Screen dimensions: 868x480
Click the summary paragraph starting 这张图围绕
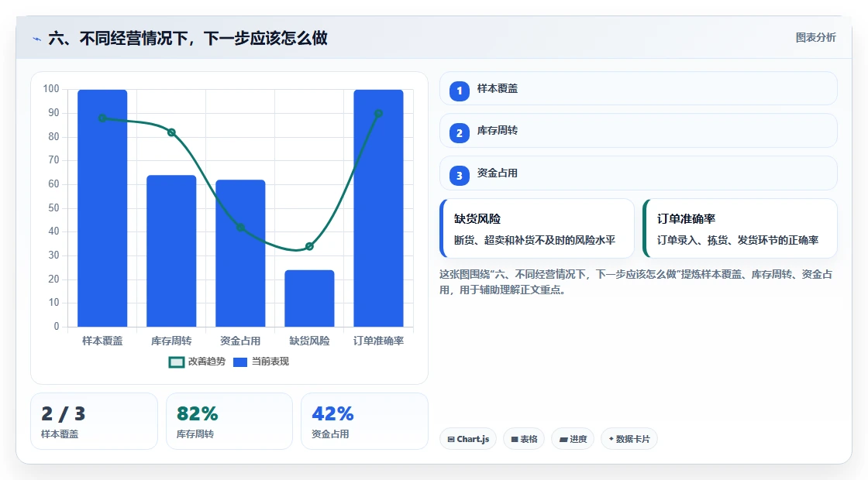coord(636,282)
